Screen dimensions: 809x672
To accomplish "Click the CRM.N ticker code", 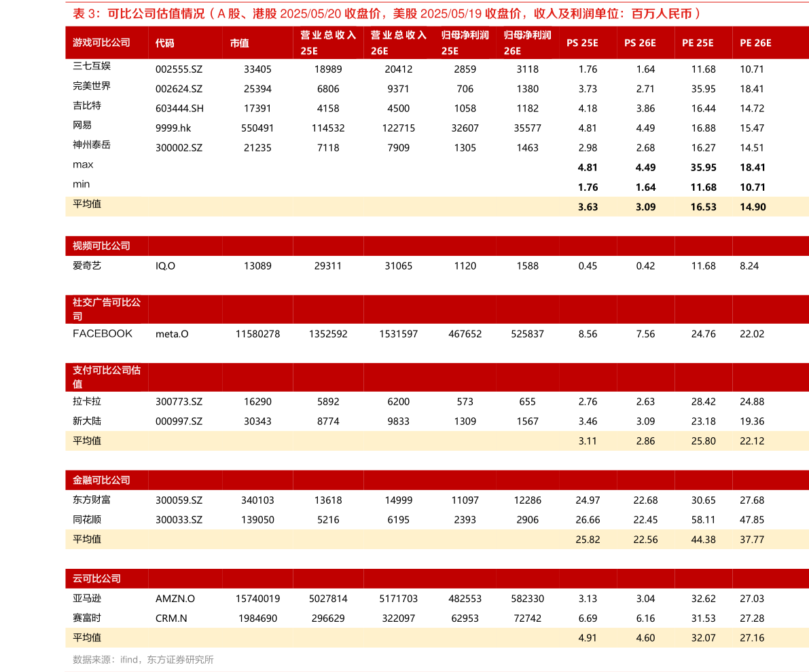I will click(170, 618).
